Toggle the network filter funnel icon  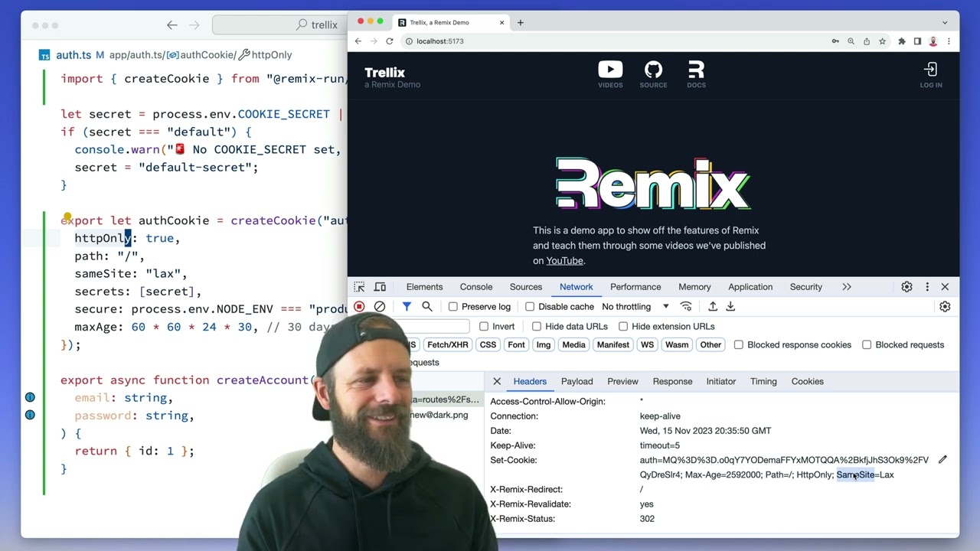tap(407, 306)
